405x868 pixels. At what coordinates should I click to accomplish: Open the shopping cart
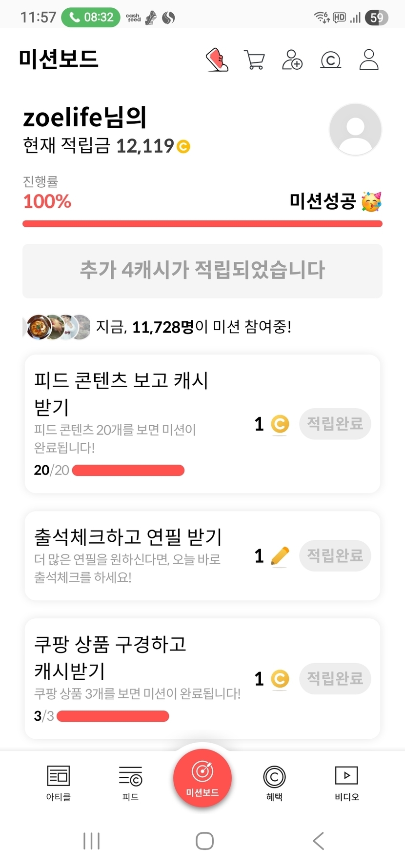[x=254, y=60]
